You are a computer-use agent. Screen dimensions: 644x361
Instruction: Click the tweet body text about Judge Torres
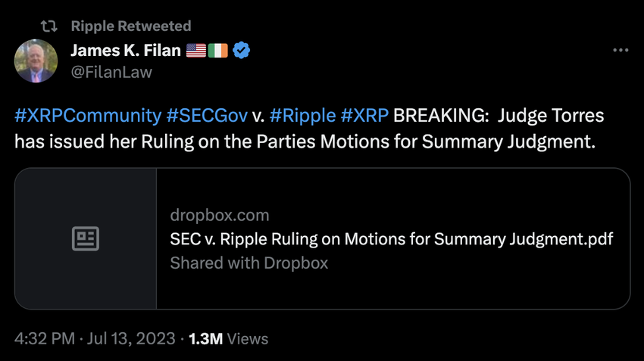(309, 129)
